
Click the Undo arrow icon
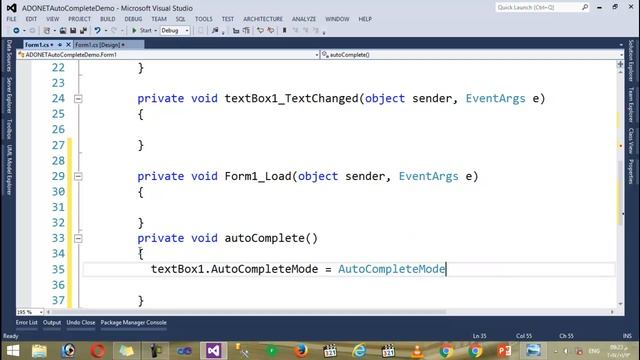pyautogui.click(x=97, y=31)
